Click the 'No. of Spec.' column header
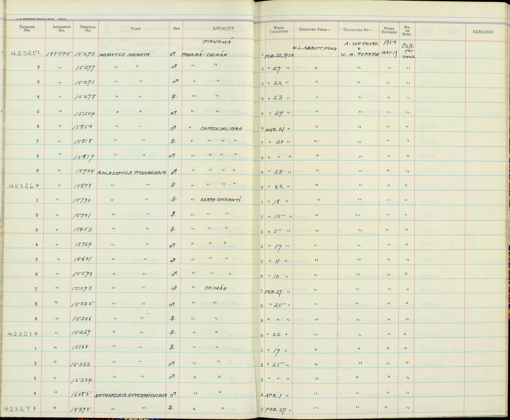This screenshot has width=510, height=420. click(407, 31)
